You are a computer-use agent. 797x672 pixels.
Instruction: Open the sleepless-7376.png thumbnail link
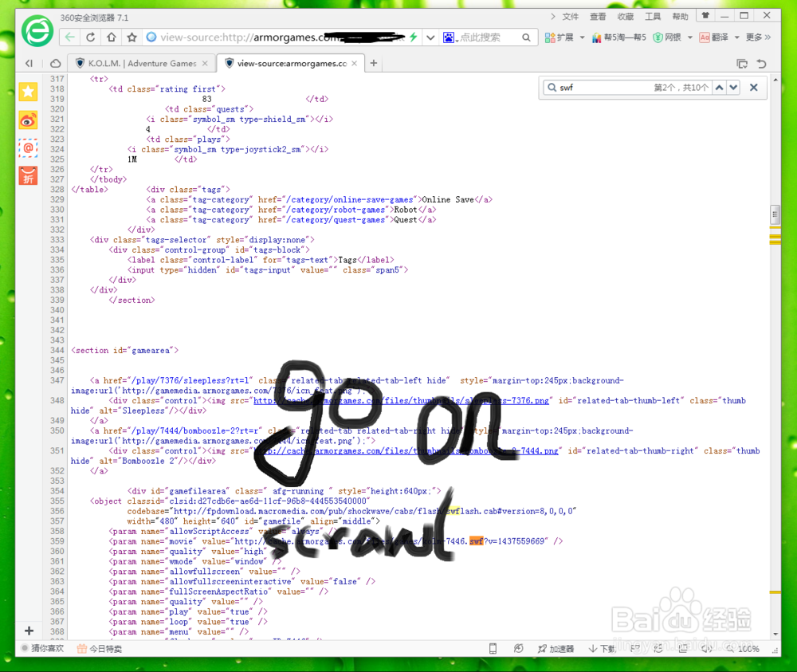(x=402, y=400)
